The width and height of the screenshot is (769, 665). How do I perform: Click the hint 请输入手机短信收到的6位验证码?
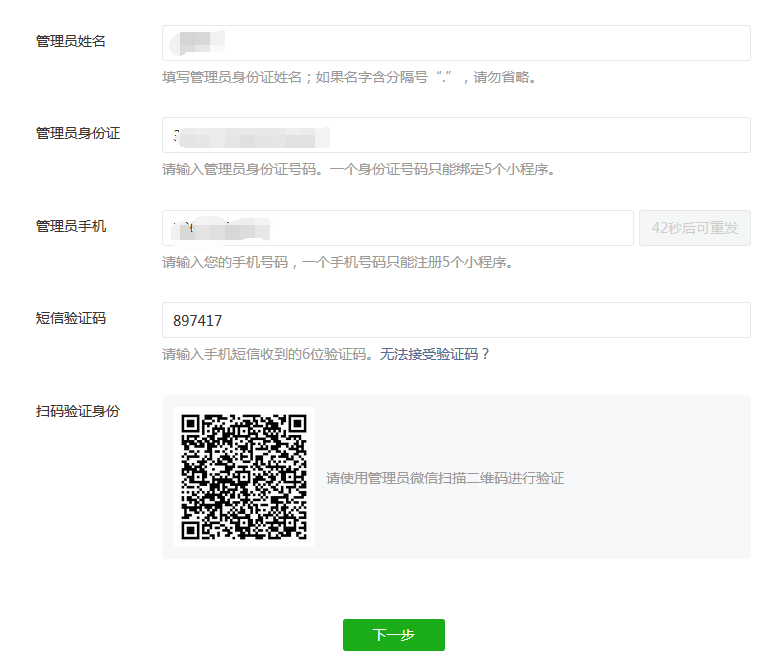268,354
